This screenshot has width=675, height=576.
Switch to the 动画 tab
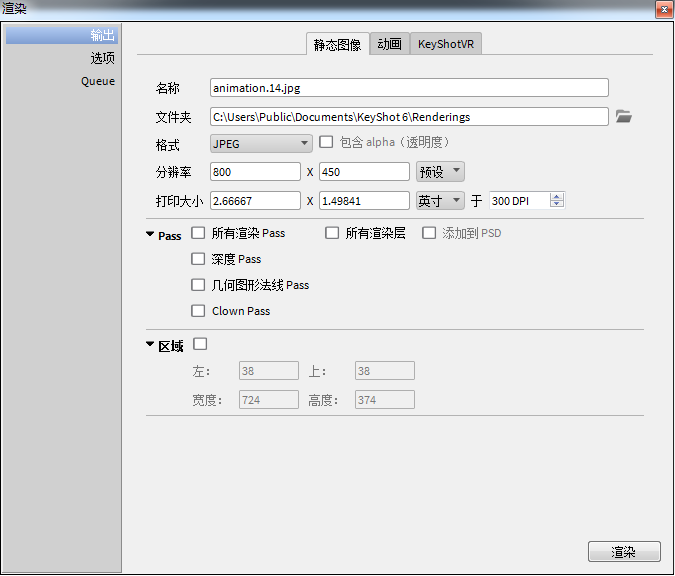(389, 44)
